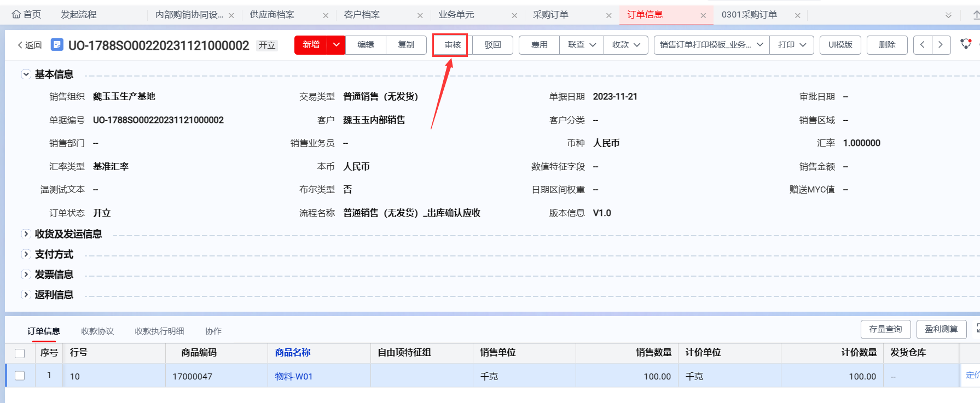Expand the 发票信息 section
980x403 pixels.
click(x=26, y=274)
